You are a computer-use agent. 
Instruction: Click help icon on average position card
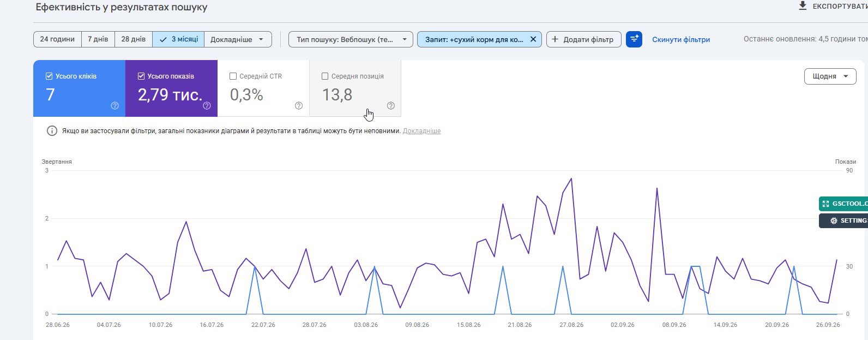tap(391, 106)
